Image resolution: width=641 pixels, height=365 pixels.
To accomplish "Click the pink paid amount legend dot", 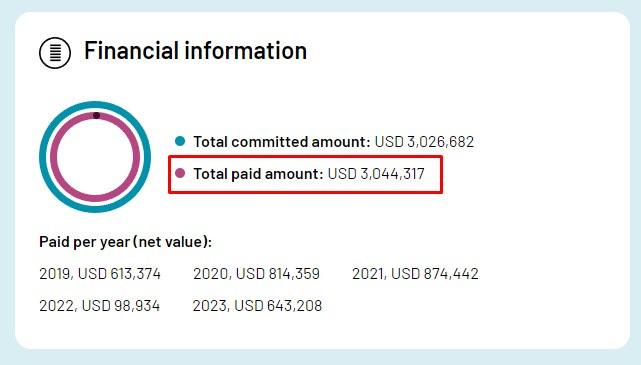I will 180,173.
